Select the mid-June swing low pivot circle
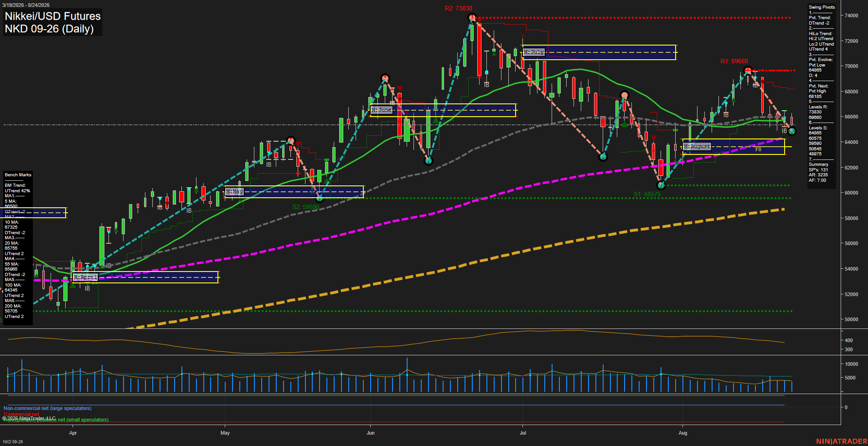This screenshot has height=446, width=868. pos(428,160)
